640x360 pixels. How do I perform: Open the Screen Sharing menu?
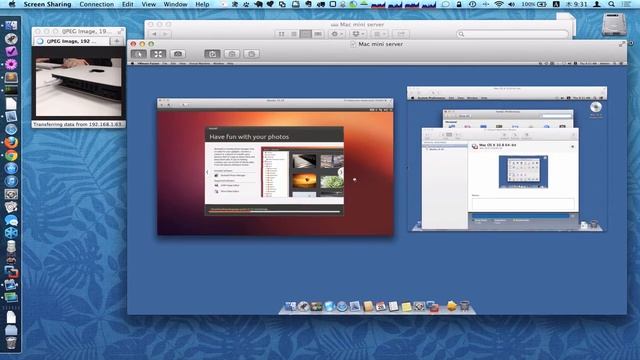point(47,4)
